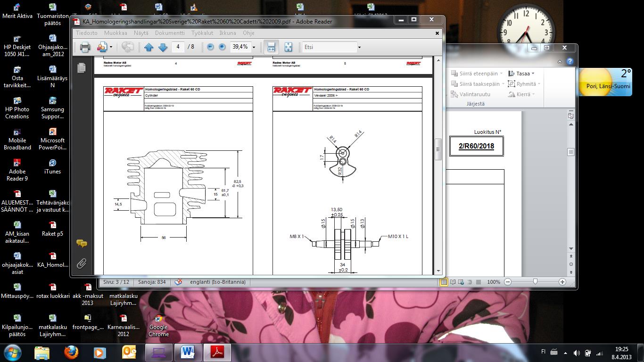Viewport: 644px width, 362px height.
Task: Click Word zoom in plus button
Action: click(x=562, y=282)
